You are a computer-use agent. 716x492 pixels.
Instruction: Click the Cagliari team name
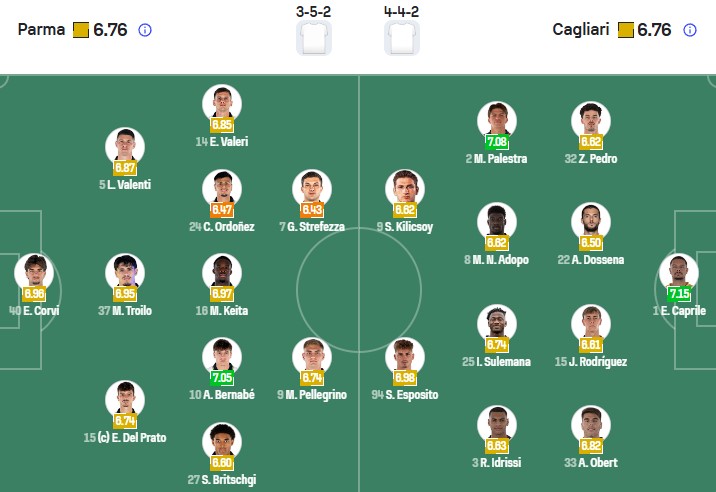point(582,30)
